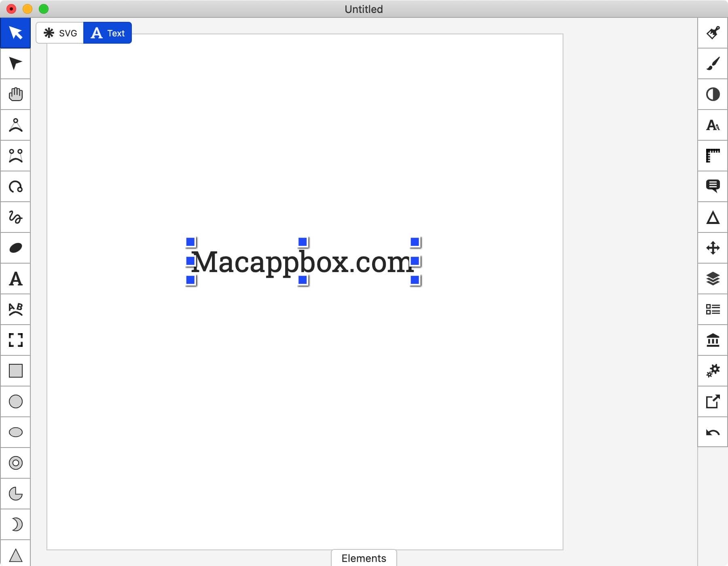Minimize the window with yellow button
The width and height of the screenshot is (728, 566).
[28, 9]
